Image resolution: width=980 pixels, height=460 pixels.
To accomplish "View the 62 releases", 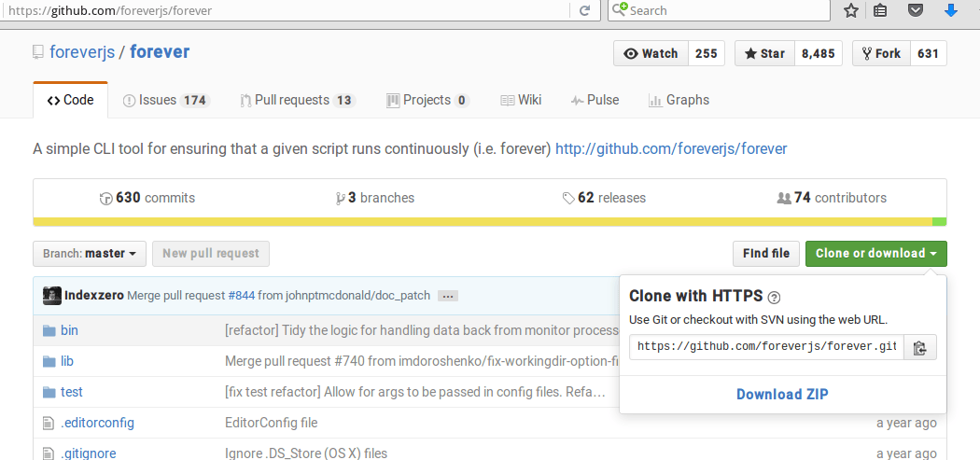I will 604,198.
